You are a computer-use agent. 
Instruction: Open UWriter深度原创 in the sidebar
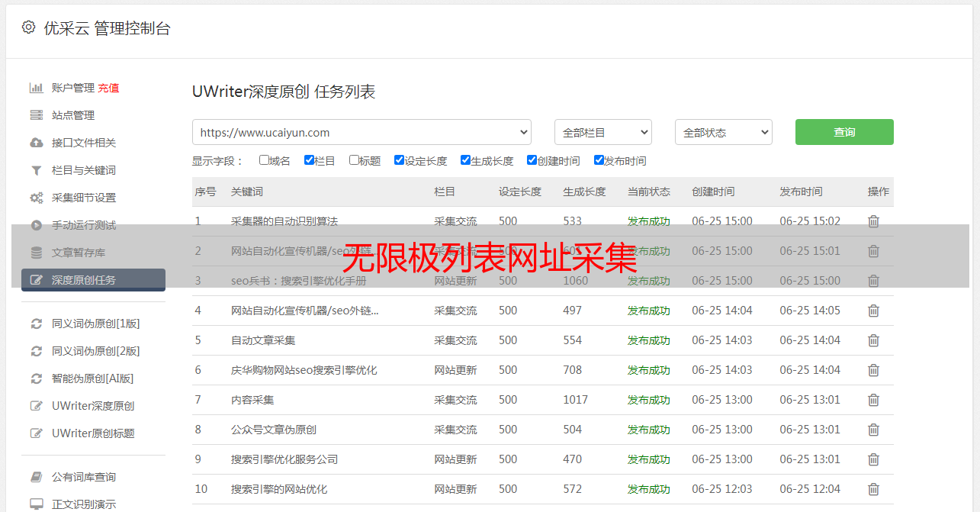pos(93,406)
